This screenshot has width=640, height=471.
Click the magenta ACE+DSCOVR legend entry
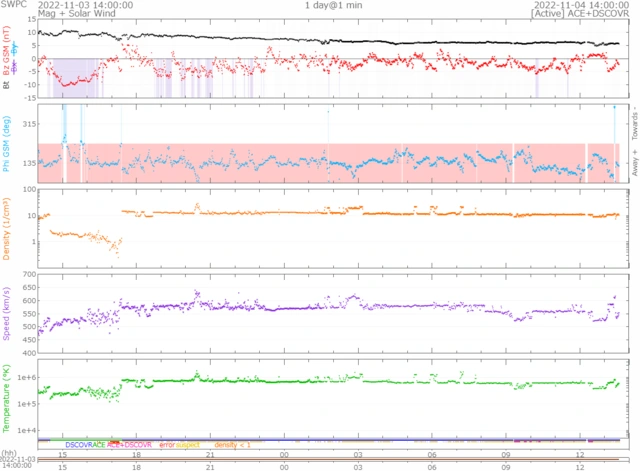click(129, 445)
